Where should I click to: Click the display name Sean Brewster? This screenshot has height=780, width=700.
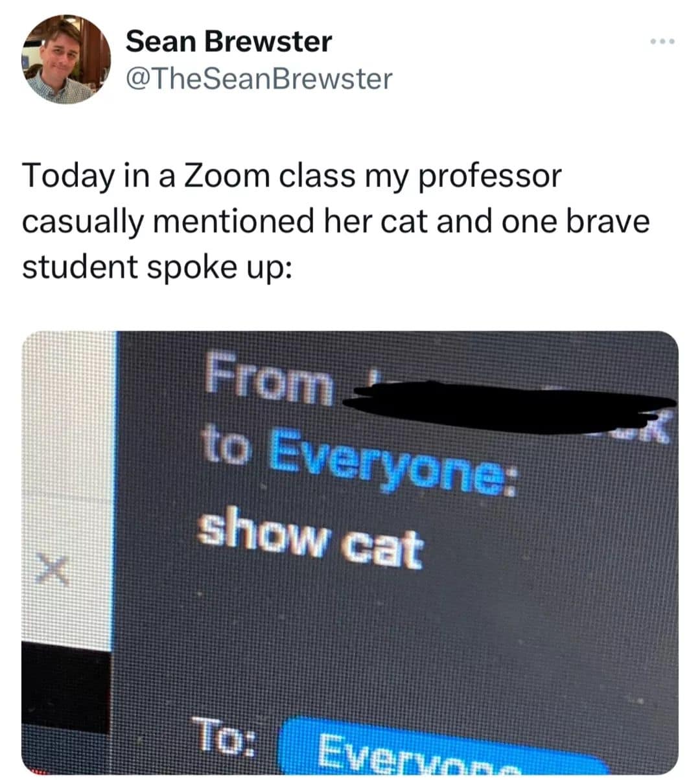click(228, 42)
